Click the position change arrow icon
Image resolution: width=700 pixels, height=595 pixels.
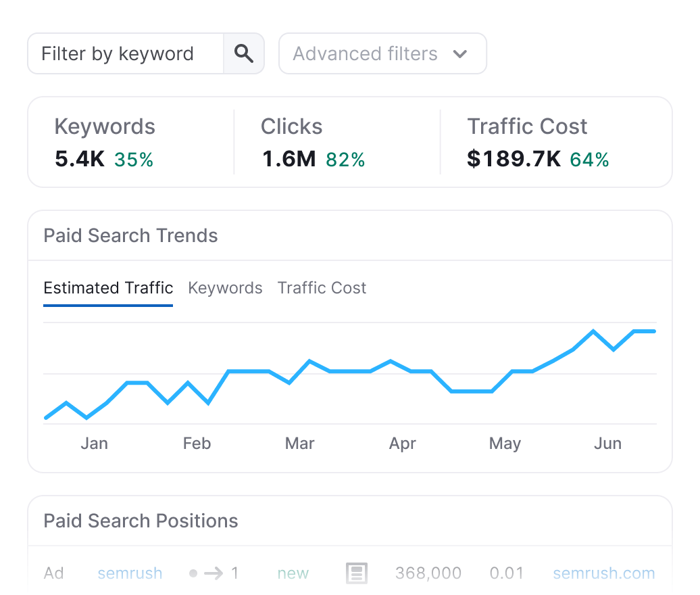click(214, 573)
